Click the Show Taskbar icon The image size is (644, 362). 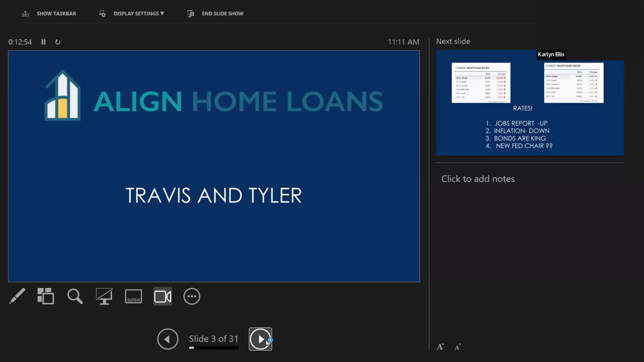pos(26,14)
